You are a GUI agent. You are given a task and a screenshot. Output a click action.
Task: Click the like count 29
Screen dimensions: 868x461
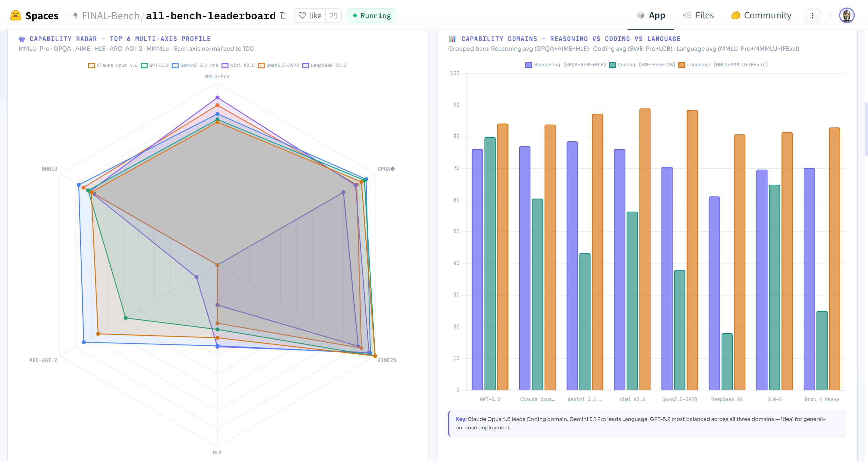coord(333,15)
